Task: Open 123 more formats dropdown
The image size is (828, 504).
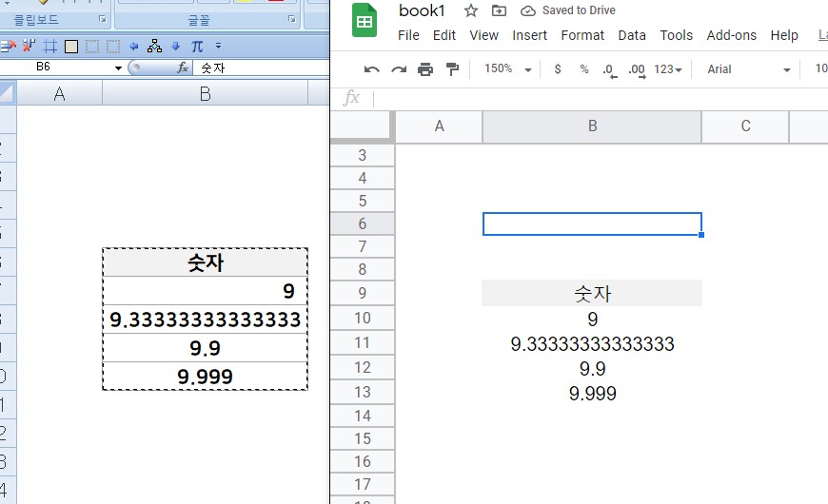Action: click(668, 69)
